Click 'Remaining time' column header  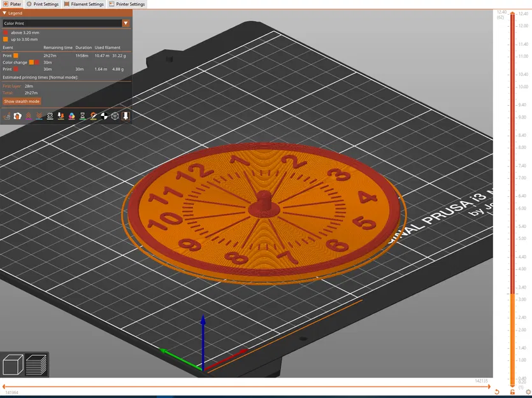(58, 48)
